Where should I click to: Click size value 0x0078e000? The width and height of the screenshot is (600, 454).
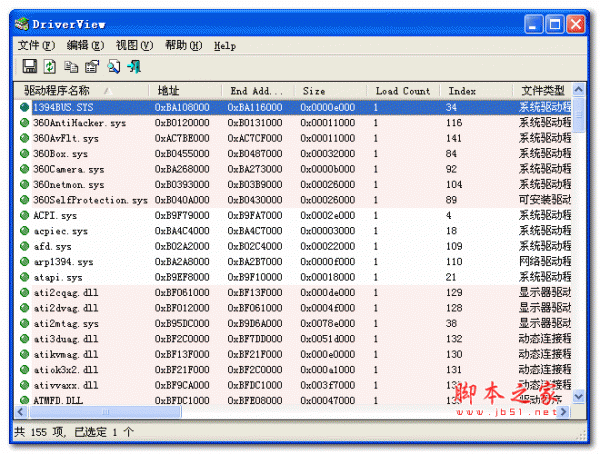[328, 323]
